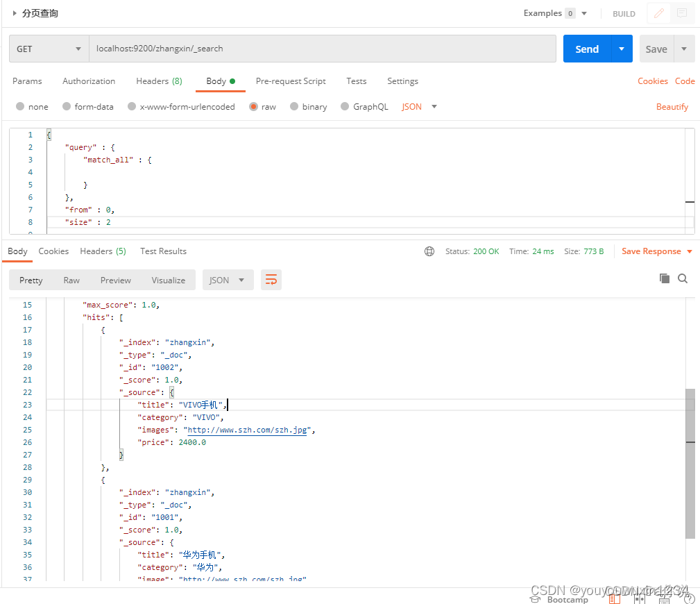Switch to the Headers (8) request tab
This screenshot has width=700, height=604.
tap(159, 81)
